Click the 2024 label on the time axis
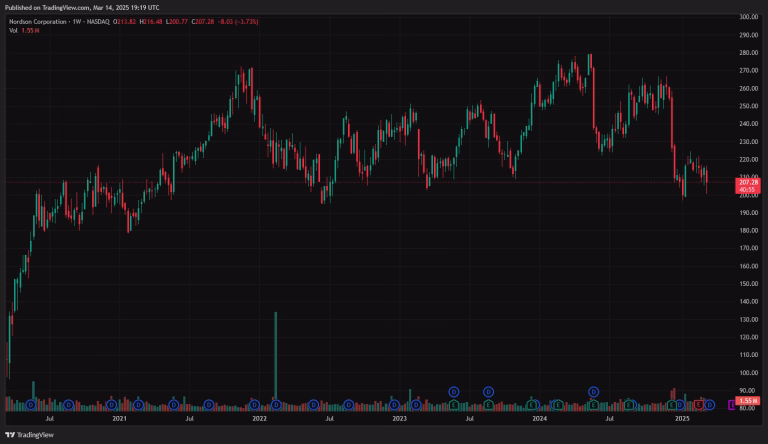This screenshot has height=444, width=768. 540,419
